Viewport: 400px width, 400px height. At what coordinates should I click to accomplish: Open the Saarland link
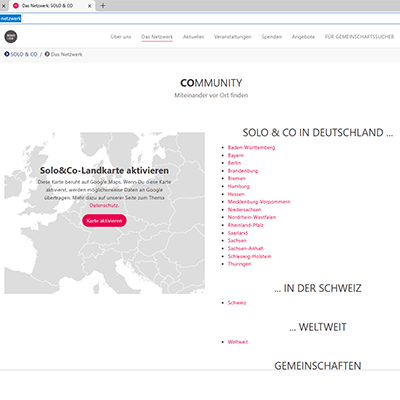point(238,233)
